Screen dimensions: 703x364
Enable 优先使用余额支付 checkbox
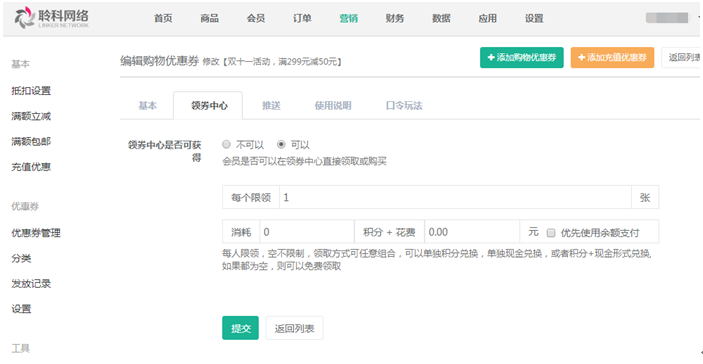551,233
